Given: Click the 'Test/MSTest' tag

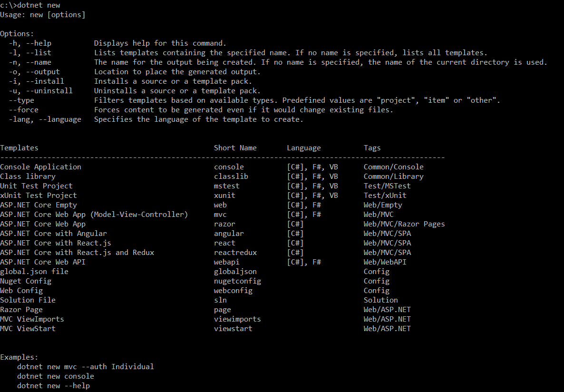Looking at the screenshot, I should [x=387, y=186].
